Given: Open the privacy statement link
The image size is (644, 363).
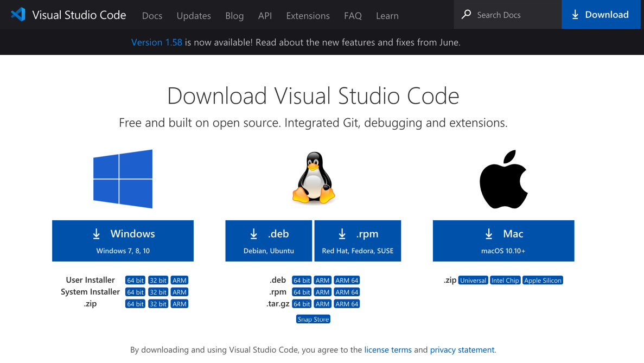Looking at the screenshot, I should click(462, 350).
